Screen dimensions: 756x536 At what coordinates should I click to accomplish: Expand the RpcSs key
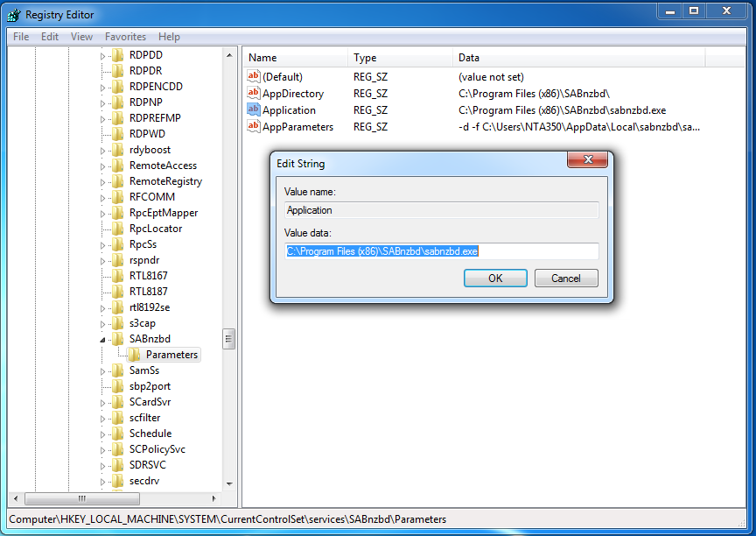102,245
